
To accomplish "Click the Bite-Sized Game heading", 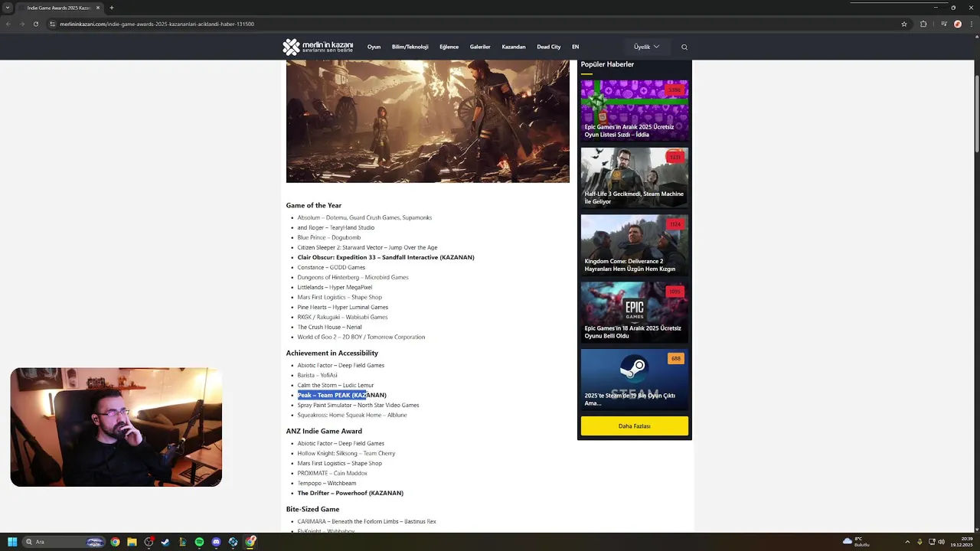I will (312, 509).
